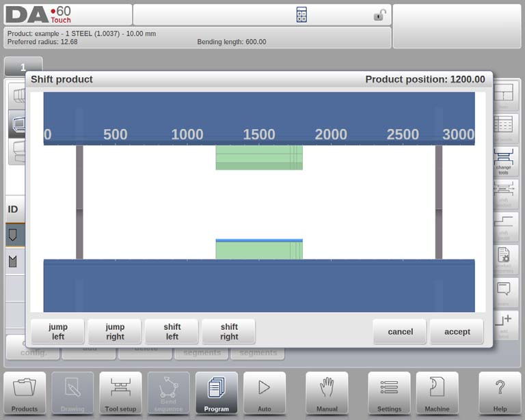Open the calculator icon in the top bar
Viewport: 525px width, 420px height.
(x=301, y=15)
